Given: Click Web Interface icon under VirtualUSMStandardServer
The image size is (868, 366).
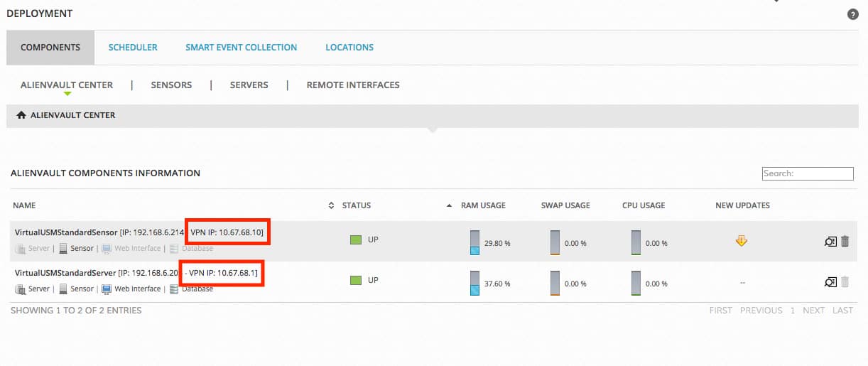Looking at the screenshot, I should [107, 289].
